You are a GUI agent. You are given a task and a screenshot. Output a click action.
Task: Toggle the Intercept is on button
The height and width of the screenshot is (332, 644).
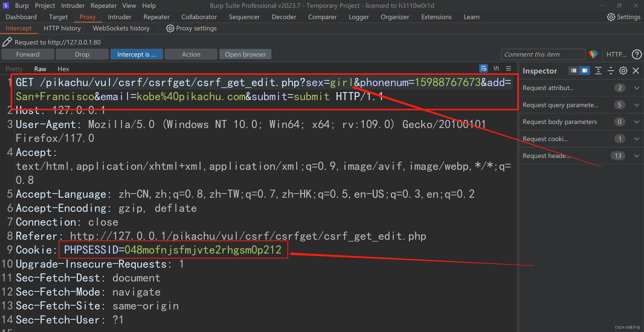(137, 54)
